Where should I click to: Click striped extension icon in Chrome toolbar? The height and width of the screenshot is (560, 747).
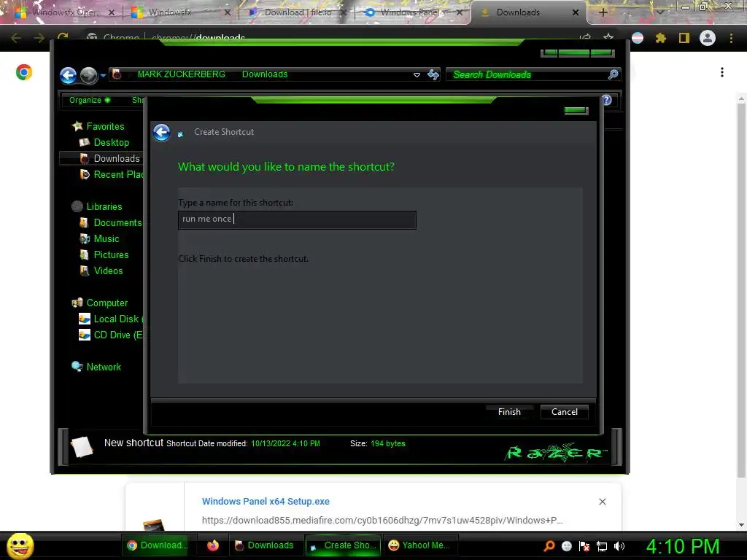(638, 38)
